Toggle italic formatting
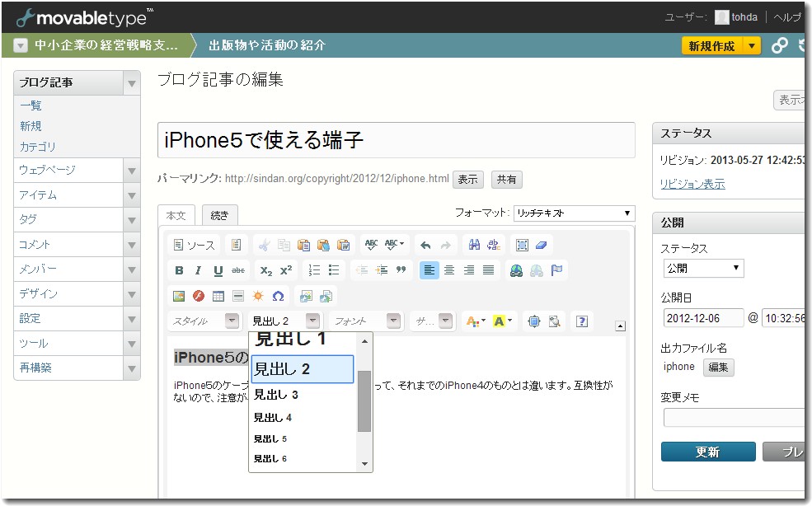The width and height of the screenshot is (812, 506). click(199, 270)
